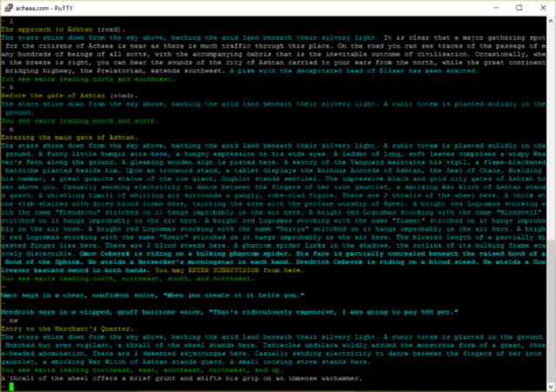This screenshot has width=556, height=392.
Task: Maximize the achaea.com PuTTY window
Action: 520,8
